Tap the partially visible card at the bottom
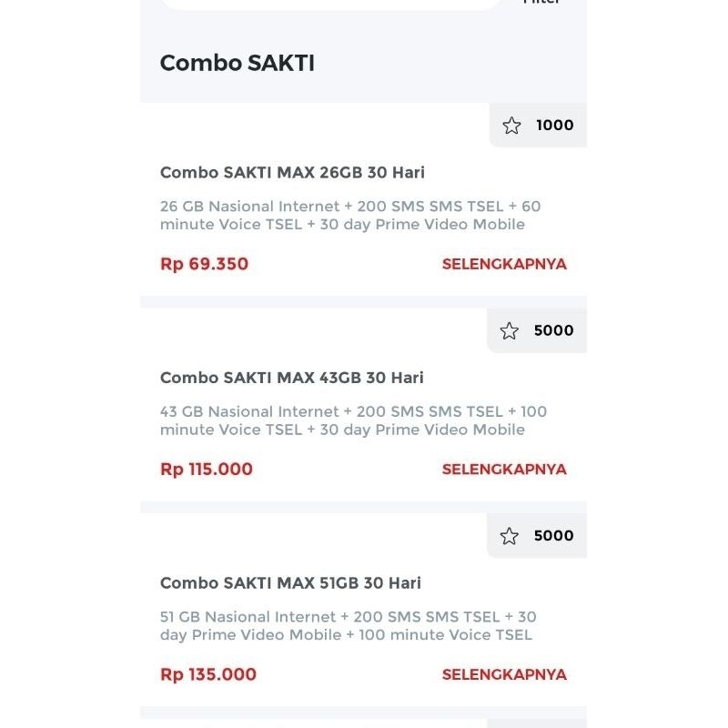 coord(364,719)
